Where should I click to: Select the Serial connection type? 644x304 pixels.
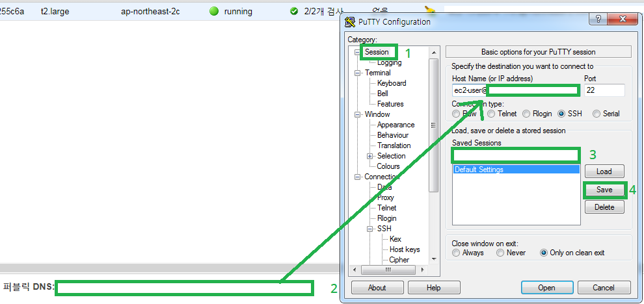click(597, 114)
